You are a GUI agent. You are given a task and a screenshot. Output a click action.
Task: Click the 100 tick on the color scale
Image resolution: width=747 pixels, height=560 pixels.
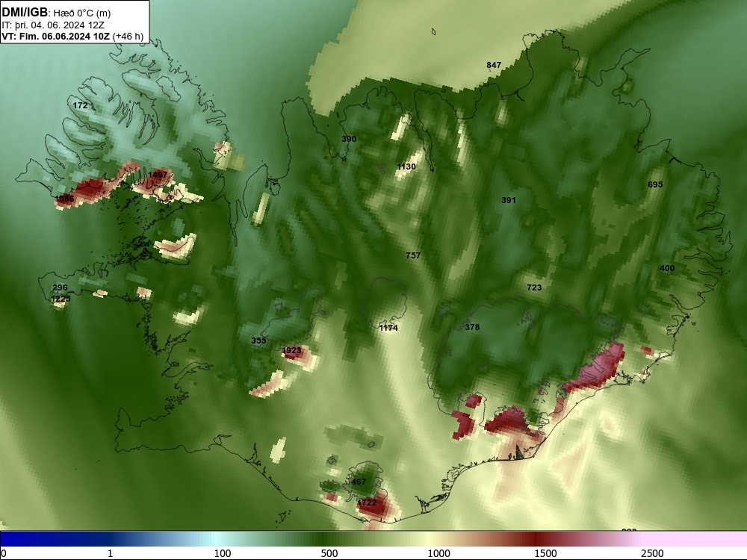(x=223, y=553)
